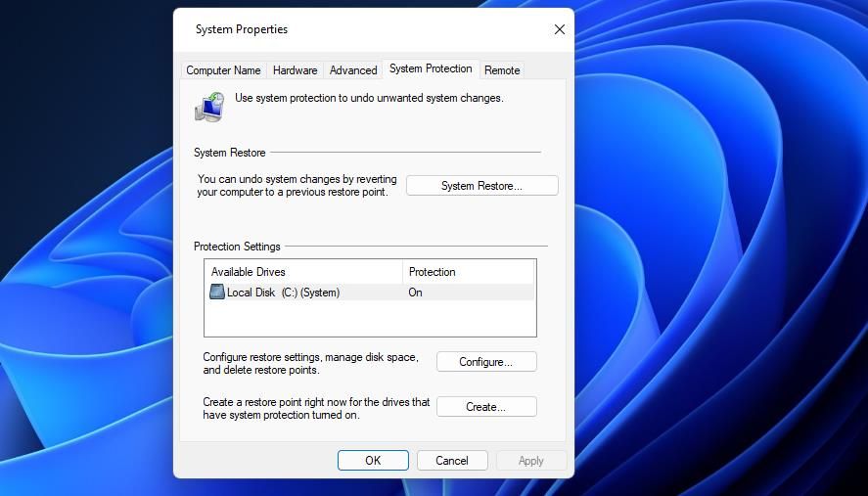Open Configure... restore settings
This screenshot has width=868, height=496.
point(486,361)
